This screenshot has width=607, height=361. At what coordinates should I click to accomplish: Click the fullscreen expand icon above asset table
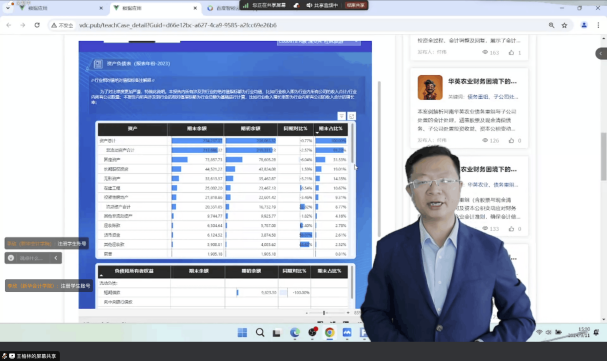point(352,116)
